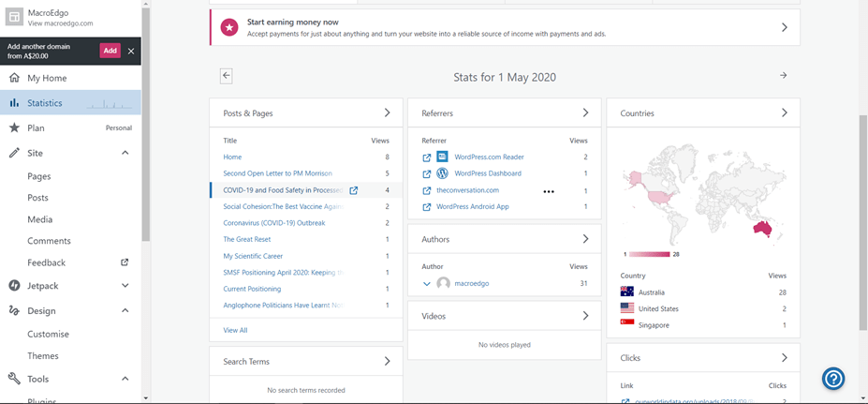Expand the macroedgo author row
868x404 pixels.
click(x=427, y=283)
